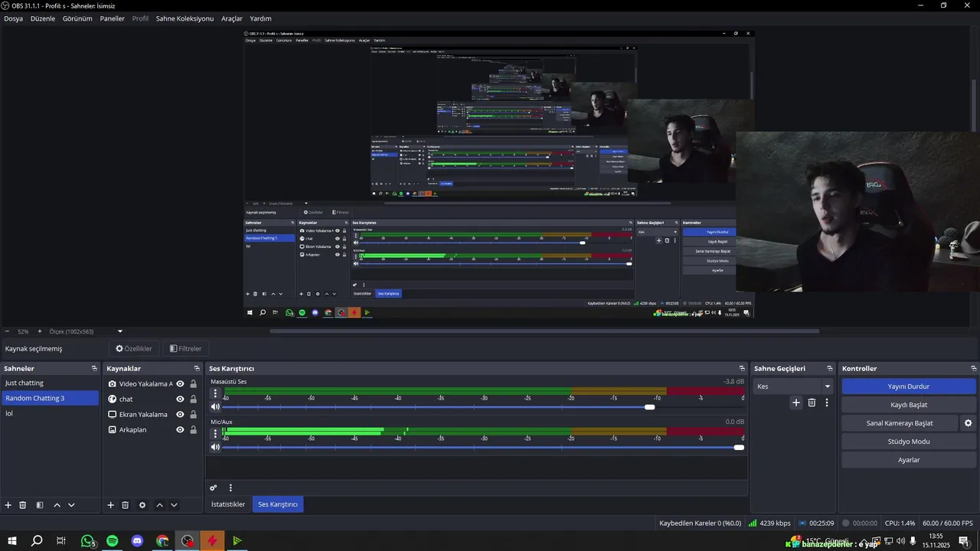Undock the Kontroller panel
980x551 pixels.
tap(973, 369)
